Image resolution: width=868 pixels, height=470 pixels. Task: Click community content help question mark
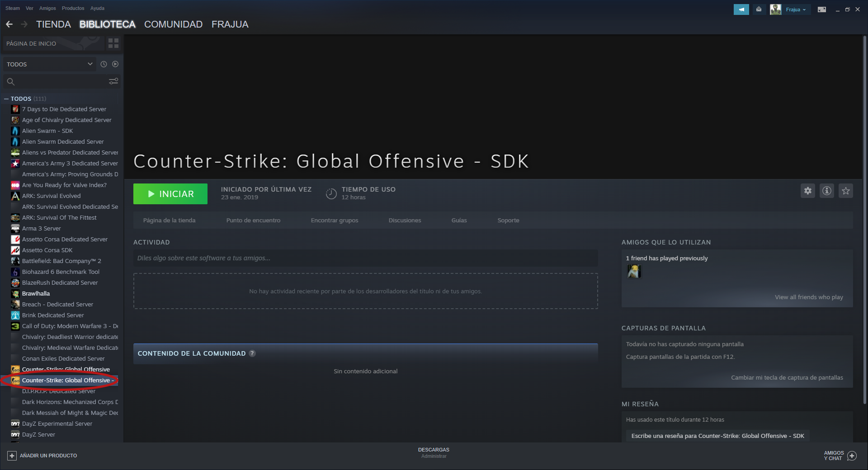point(252,353)
